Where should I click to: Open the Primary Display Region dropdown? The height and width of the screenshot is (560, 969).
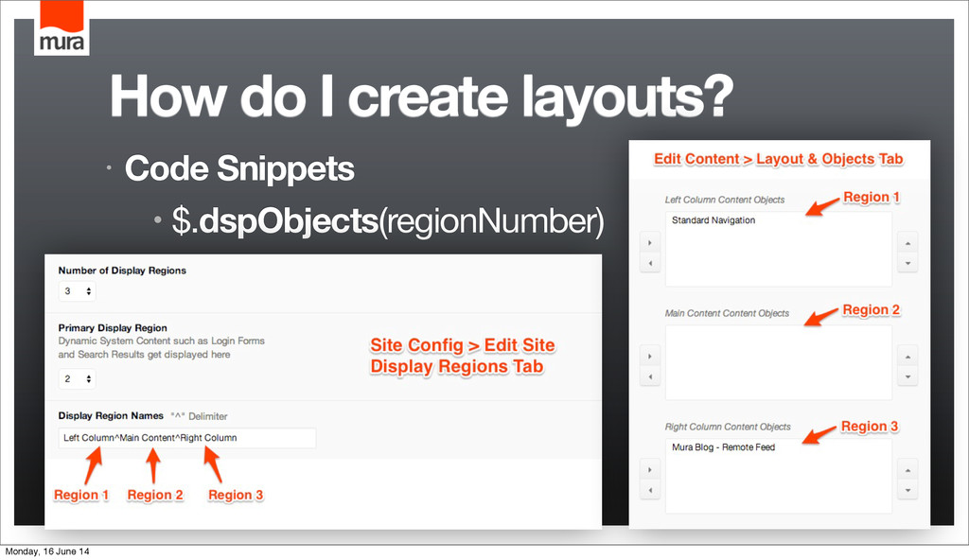[77, 379]
